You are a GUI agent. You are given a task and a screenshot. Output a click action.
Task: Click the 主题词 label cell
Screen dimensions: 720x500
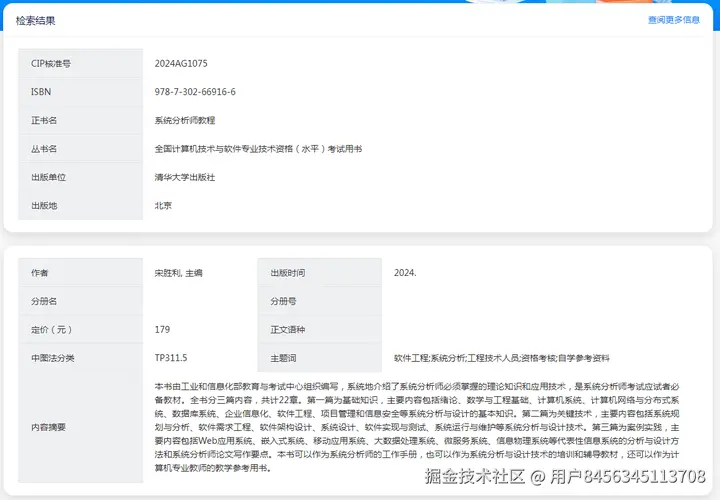[x=320, y=358]
